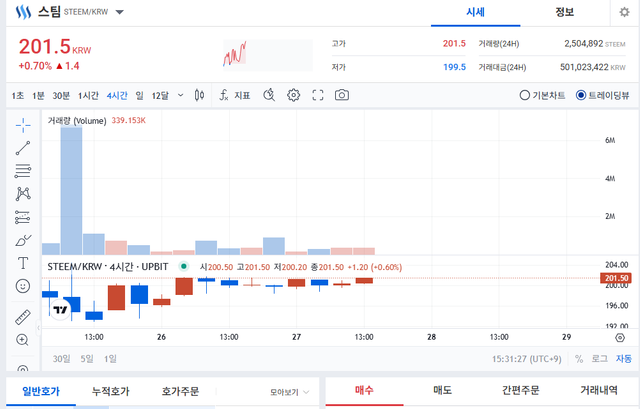Screen dimensions: 640x409
Task: Select the 일 interval
Action: [140, 96]
